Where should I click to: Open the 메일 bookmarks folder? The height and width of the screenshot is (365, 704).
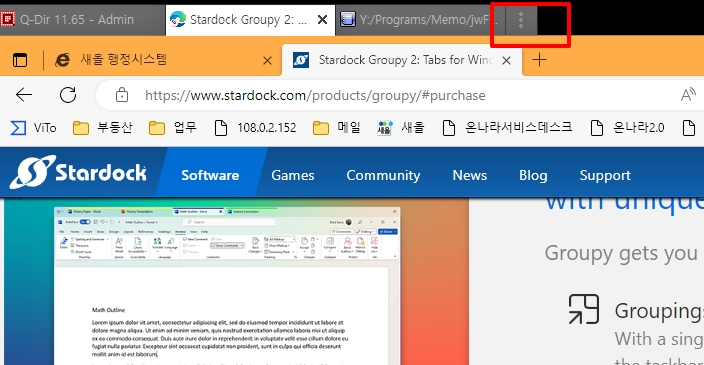337,128
